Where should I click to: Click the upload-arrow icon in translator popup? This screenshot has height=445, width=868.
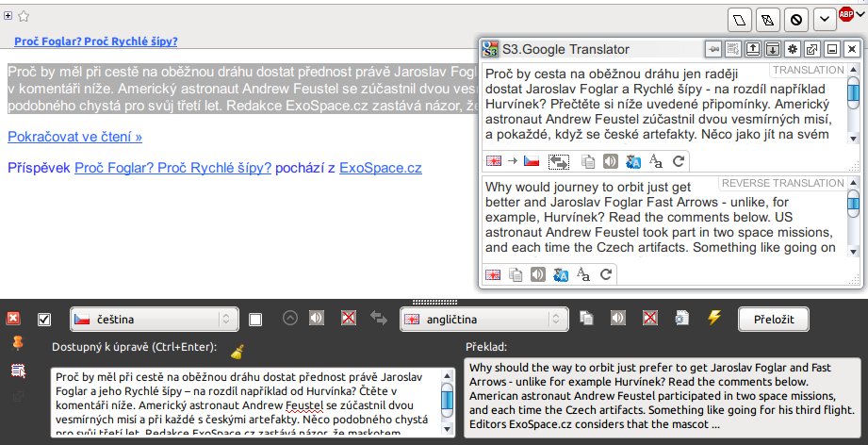click(x=753, y=49)
